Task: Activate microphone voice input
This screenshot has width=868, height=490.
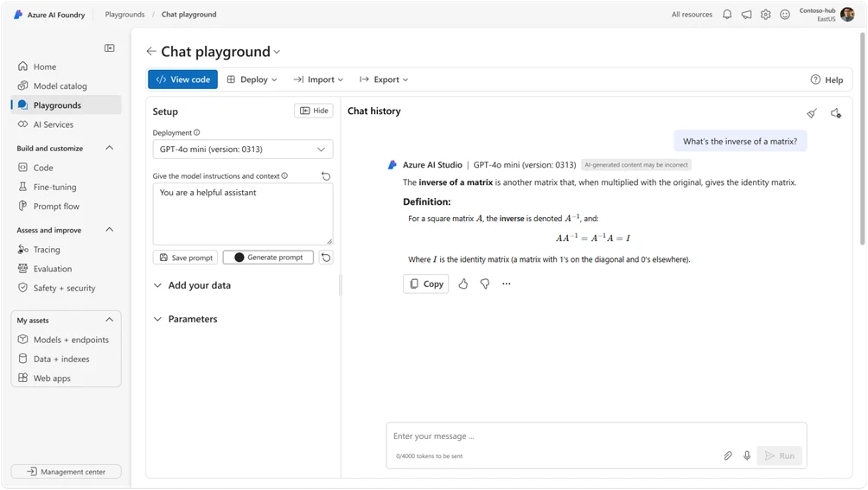Action: coord(747,455)
